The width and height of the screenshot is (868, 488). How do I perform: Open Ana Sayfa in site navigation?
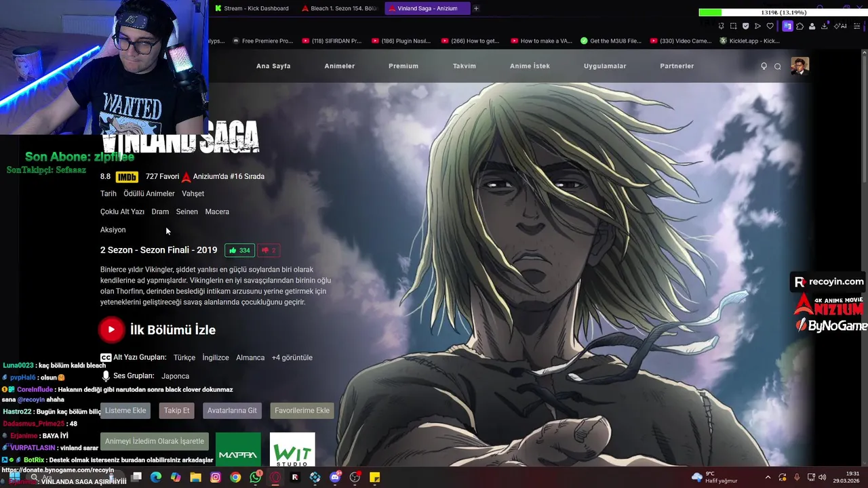[273, 66]
